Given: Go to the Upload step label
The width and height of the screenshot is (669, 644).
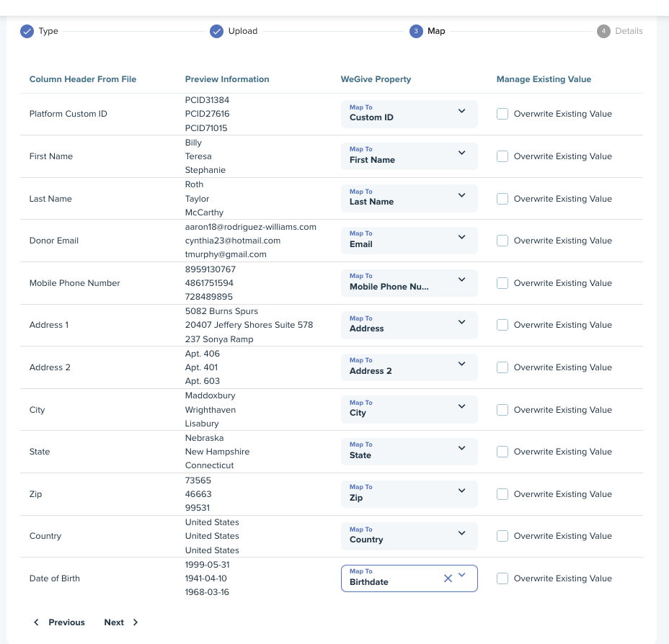Looking at the screenshot, I should point(243,31).
